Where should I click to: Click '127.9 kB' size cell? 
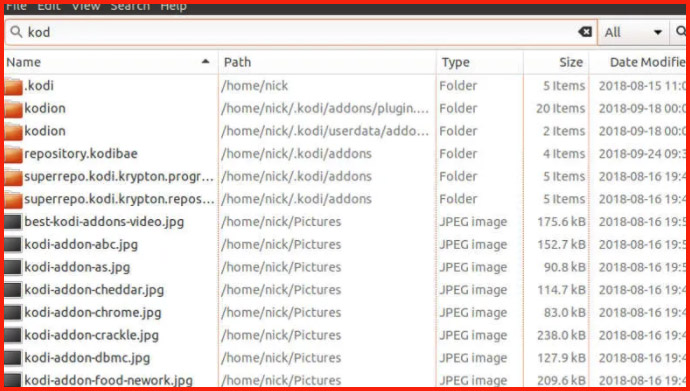point(562,358)
